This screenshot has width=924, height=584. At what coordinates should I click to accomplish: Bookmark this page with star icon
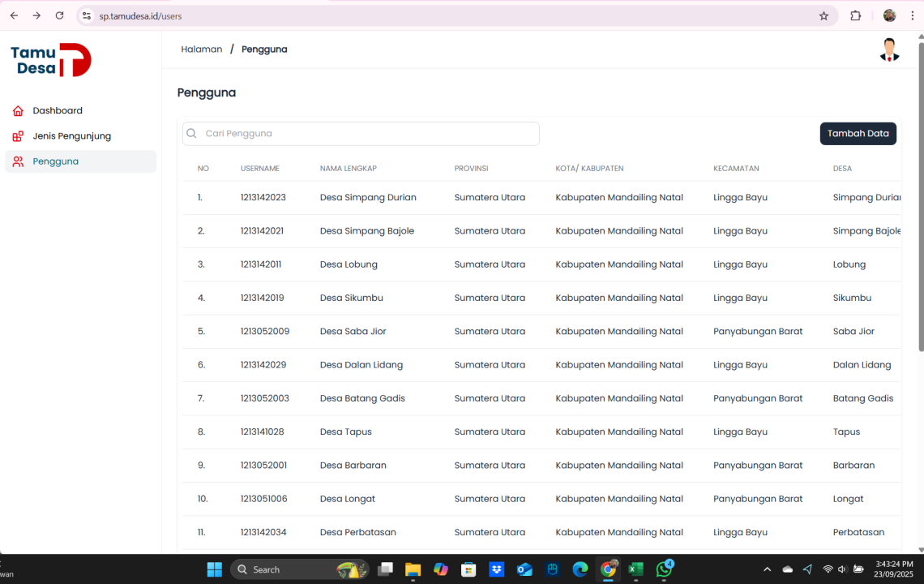point(823,15)
